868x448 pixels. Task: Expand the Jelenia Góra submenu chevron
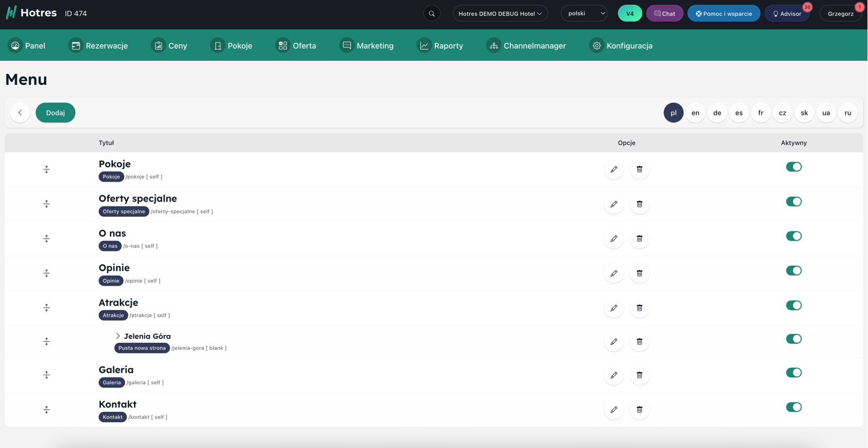click(x=118, y=336)
